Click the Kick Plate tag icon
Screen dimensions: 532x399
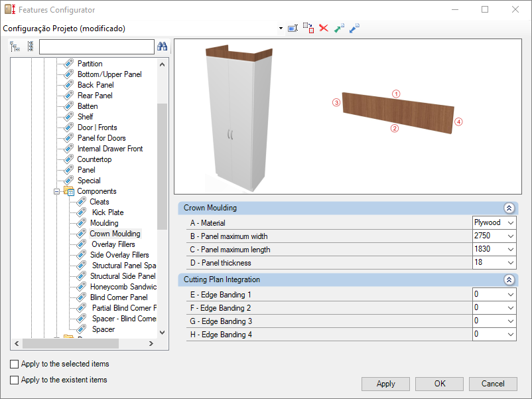click(x=82, y=212)
